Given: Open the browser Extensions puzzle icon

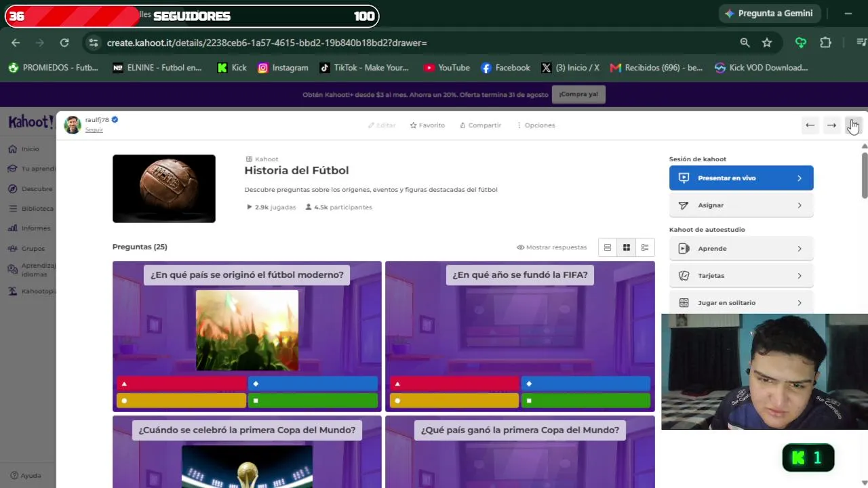Looking at the screenshot, I should pos(825,43).
